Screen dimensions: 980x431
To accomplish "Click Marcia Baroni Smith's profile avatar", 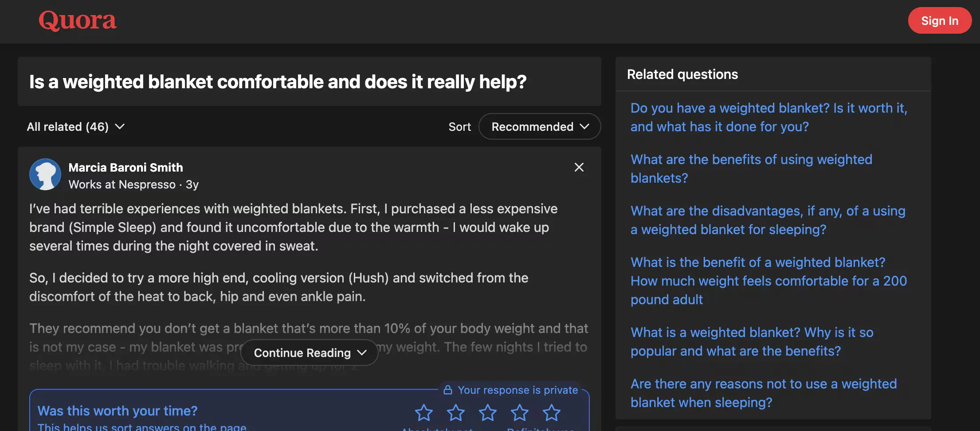I will click(45, 174).
